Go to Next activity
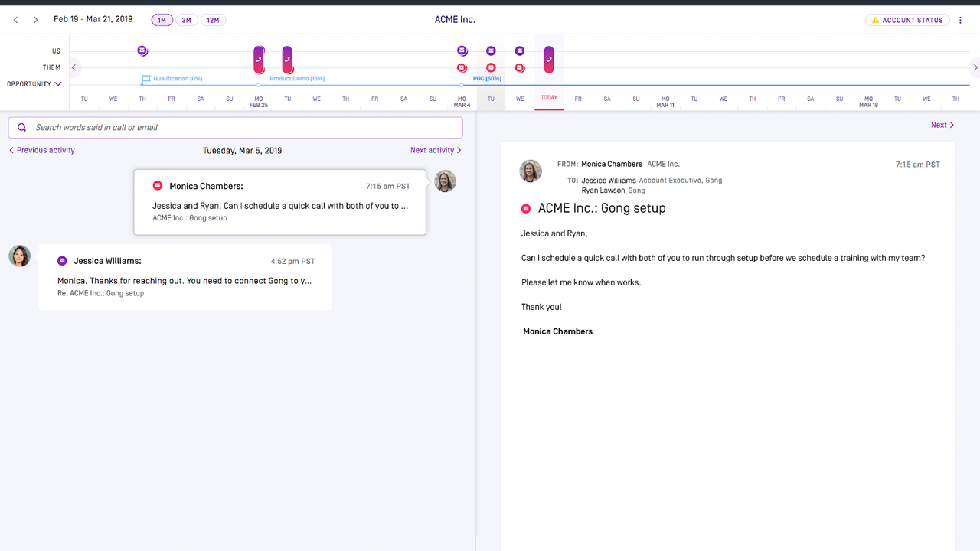 tap(436, 150)
